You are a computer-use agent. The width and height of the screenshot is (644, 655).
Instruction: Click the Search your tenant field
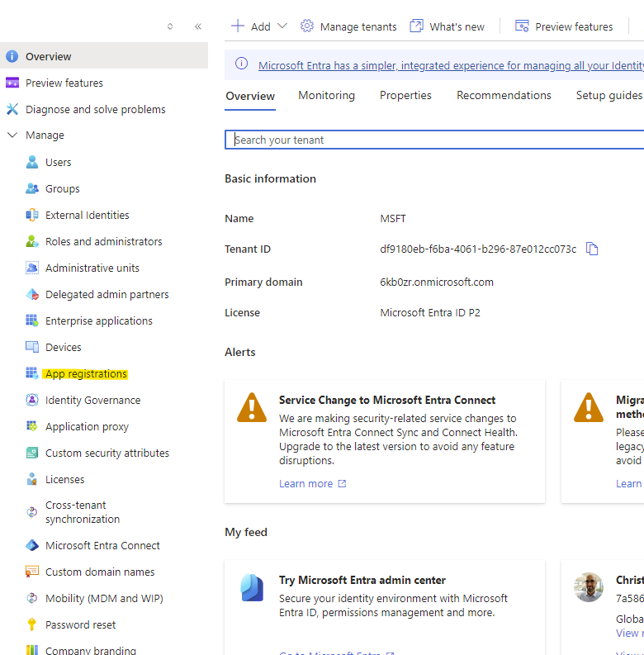point(434,140)
